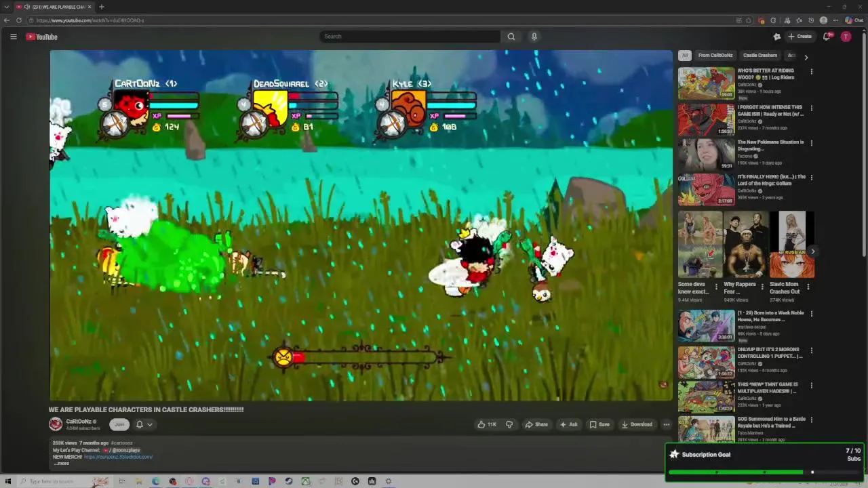Screen dimensions: 868x488
Task: Expand description with ...more
Action: click(62, 464)
